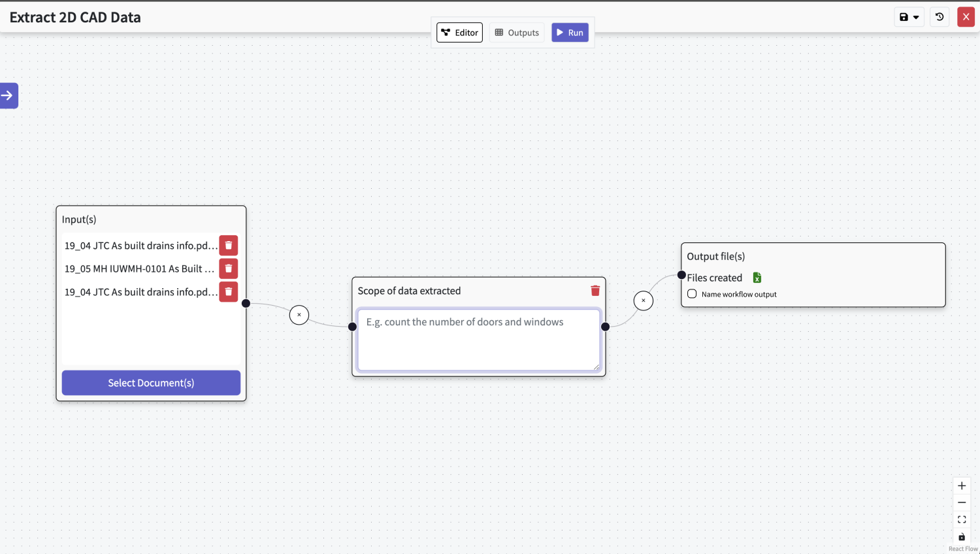Remove edge between Inputs and Scope nodes
This screenshot has width=980, height=554.
pyautogui.click(x=299, y=315)
